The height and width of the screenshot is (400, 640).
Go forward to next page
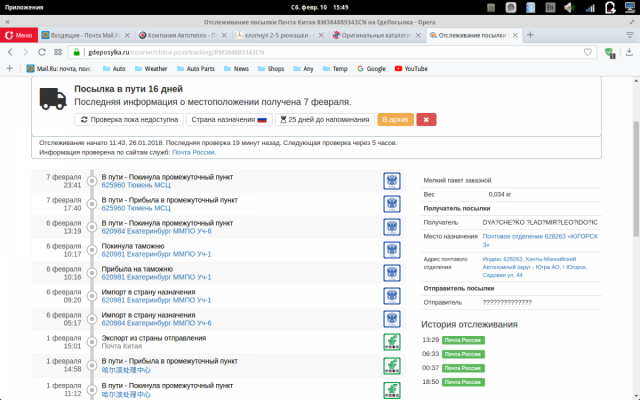[x=26, y=52]
